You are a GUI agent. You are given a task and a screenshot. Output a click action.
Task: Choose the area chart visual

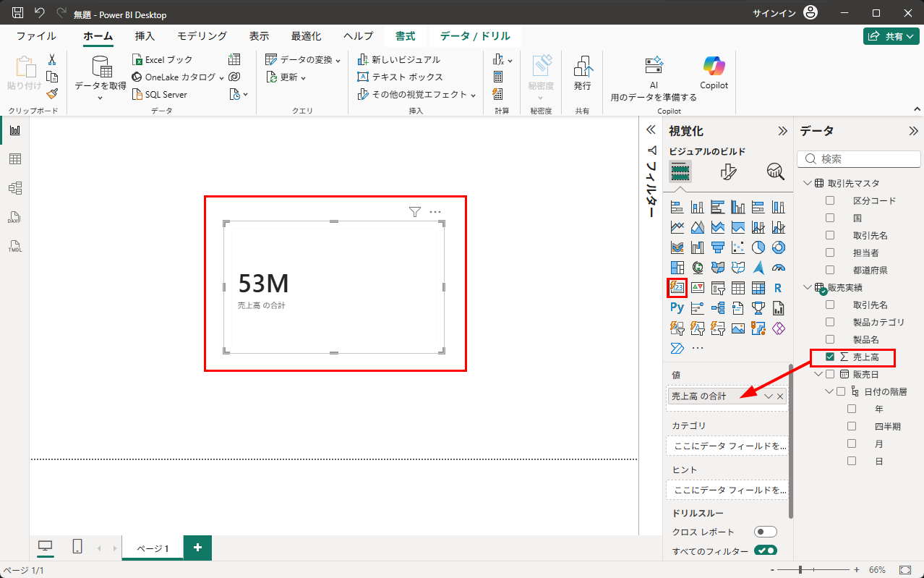(698, 227)
